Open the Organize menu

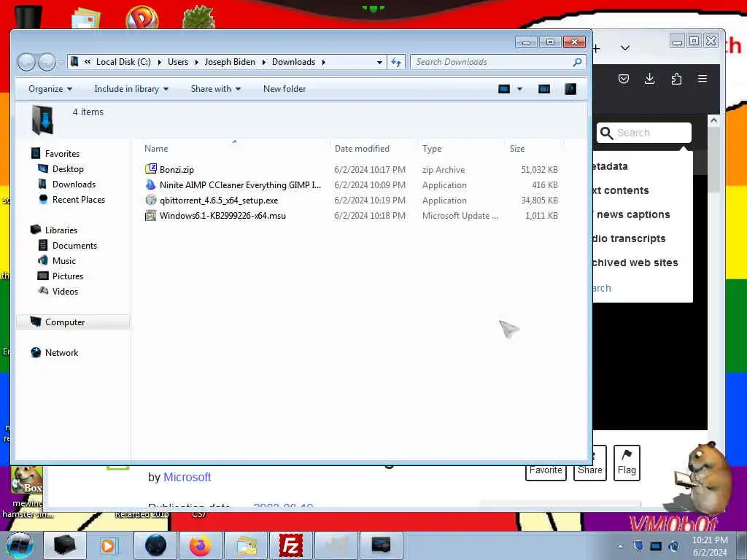[50, 89]
